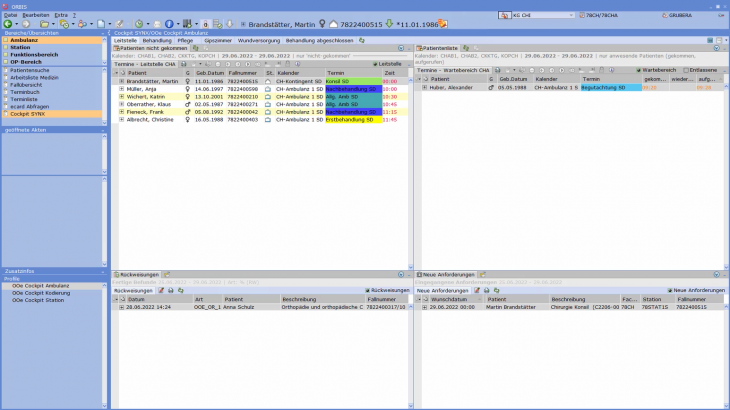Toggle the Leitstelle checkbox
The height and width of the screenshot is (410, 730).
[374, 64]
